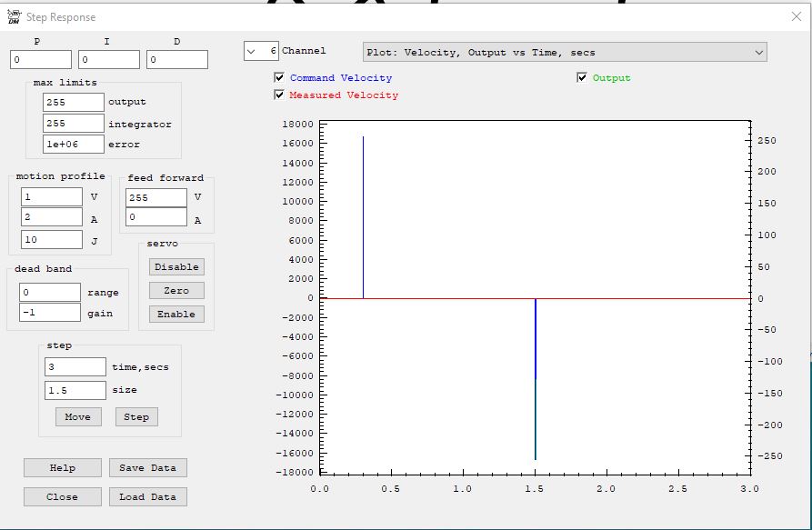812x530 pixels.
Task: Select the feed forward V field
Action: click(156, 197)
